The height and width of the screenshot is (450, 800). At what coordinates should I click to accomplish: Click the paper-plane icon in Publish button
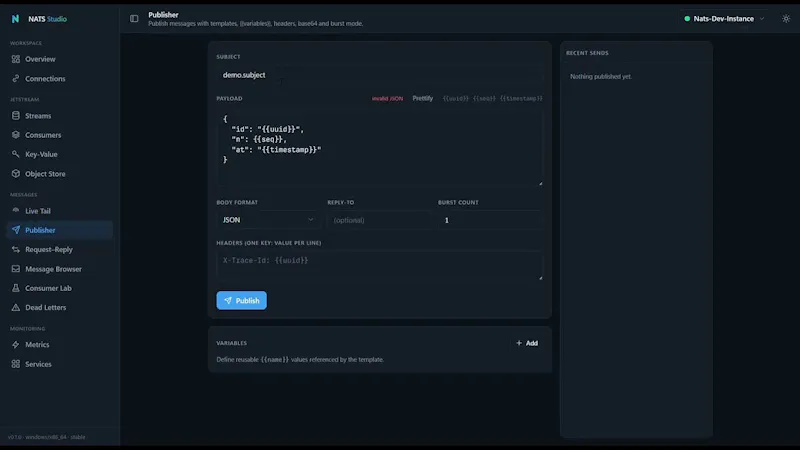coord(228,301)
